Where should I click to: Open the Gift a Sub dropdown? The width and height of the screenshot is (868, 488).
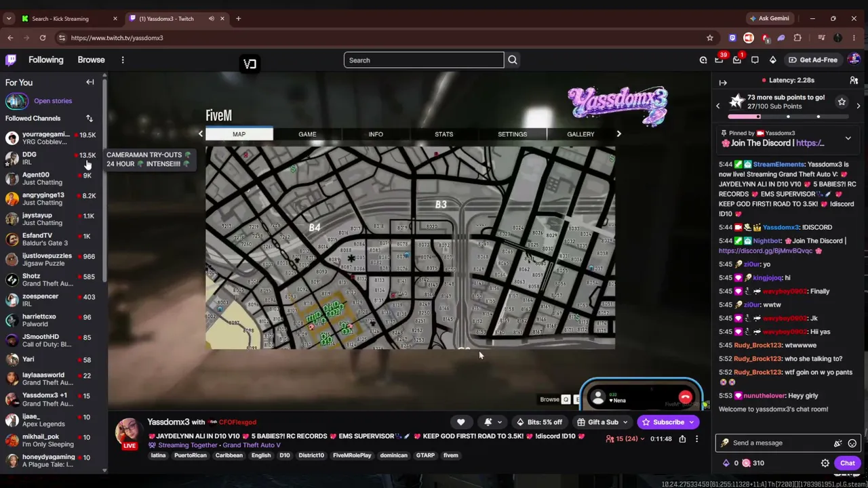603,422
